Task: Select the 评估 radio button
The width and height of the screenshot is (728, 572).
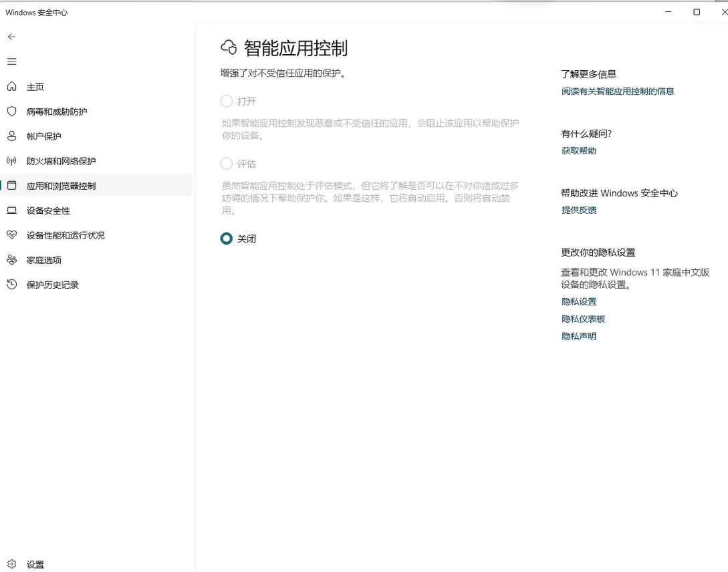Action: [227, 164]
